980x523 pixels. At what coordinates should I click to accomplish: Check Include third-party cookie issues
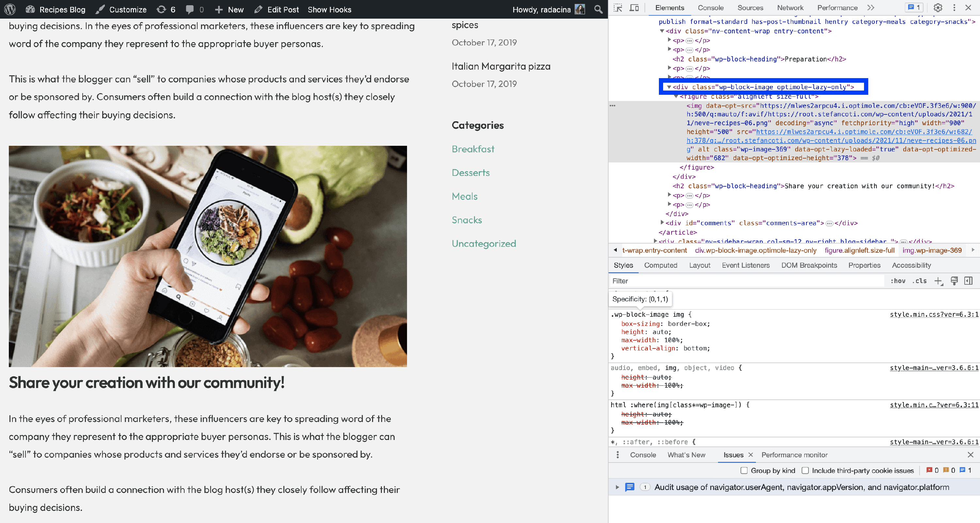[805, 470]
